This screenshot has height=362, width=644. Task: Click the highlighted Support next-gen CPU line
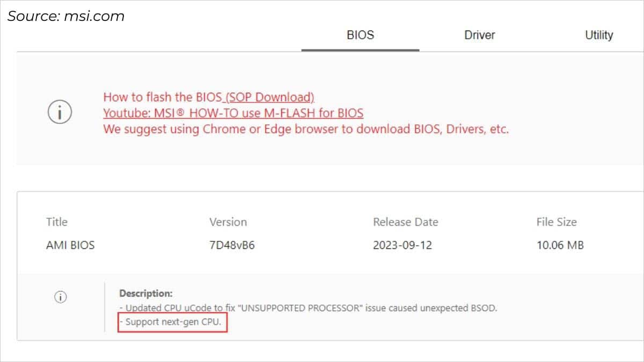click(172, 323)
